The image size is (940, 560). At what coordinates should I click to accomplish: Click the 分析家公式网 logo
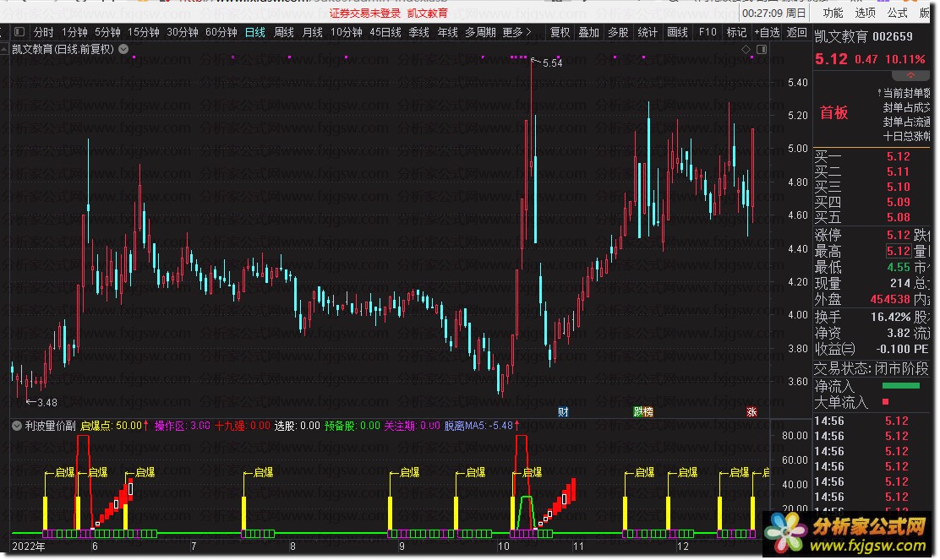tap(849, 535)
